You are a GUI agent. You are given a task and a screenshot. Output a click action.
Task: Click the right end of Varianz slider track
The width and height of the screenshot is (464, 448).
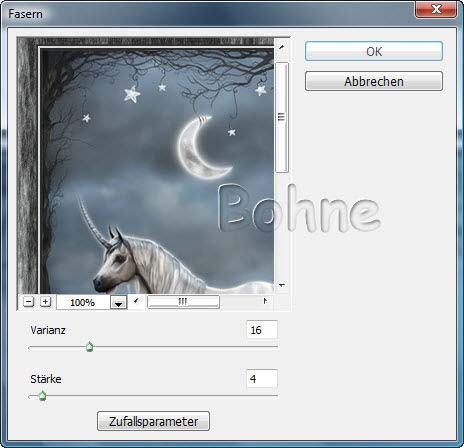pyautogui.click(x=276, y=347)
